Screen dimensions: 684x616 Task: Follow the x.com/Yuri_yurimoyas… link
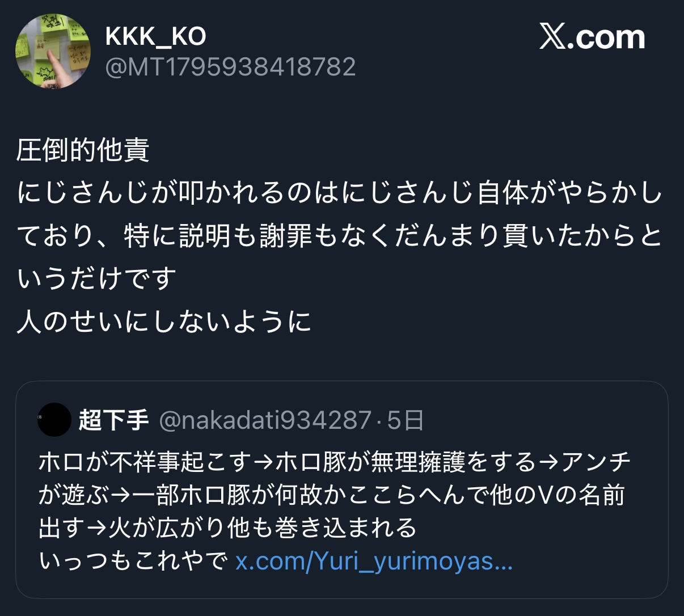pyautogui.click(x=374, y=562)
